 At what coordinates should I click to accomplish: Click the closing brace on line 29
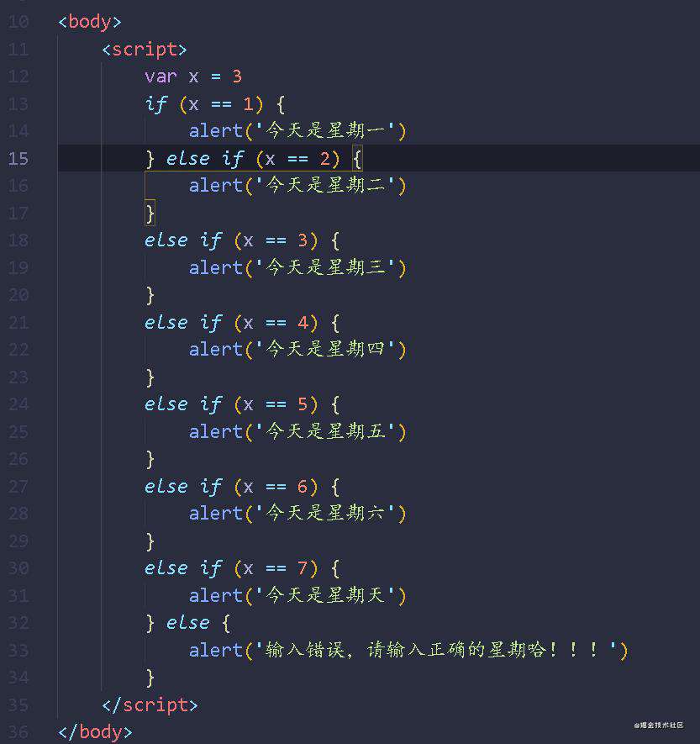(x=150, y=541)
